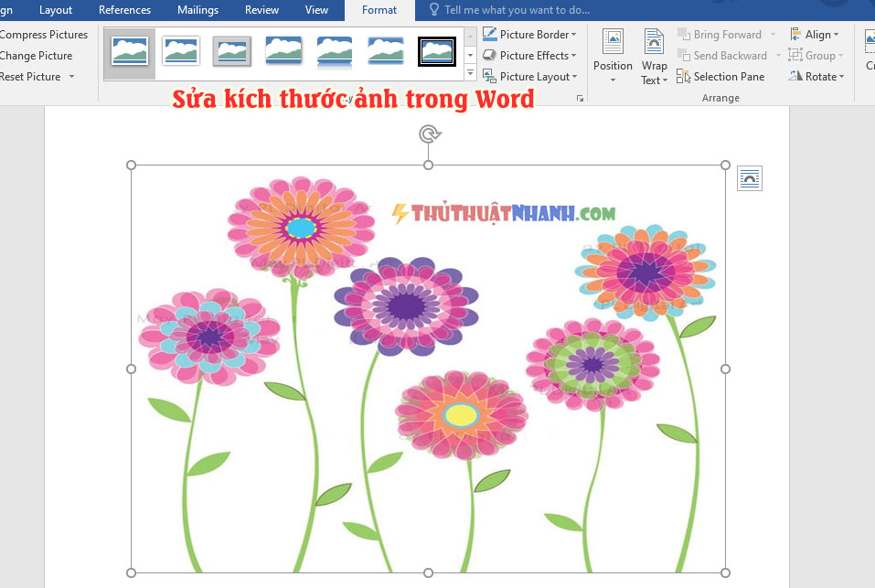Screen dimensions: 875x588
Task: Open Align objects menu
Action: [815, 35]
